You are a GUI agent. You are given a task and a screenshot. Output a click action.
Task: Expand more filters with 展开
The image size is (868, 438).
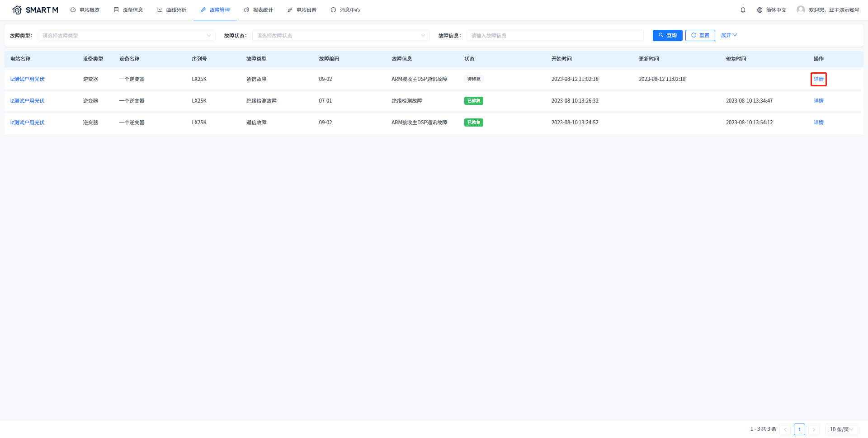click(729, 35)
